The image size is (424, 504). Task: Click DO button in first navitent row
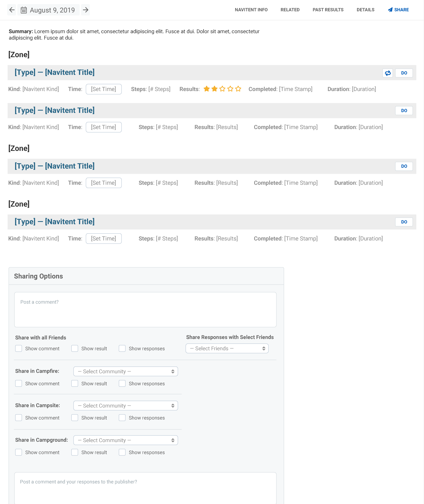tap(404, 73)
